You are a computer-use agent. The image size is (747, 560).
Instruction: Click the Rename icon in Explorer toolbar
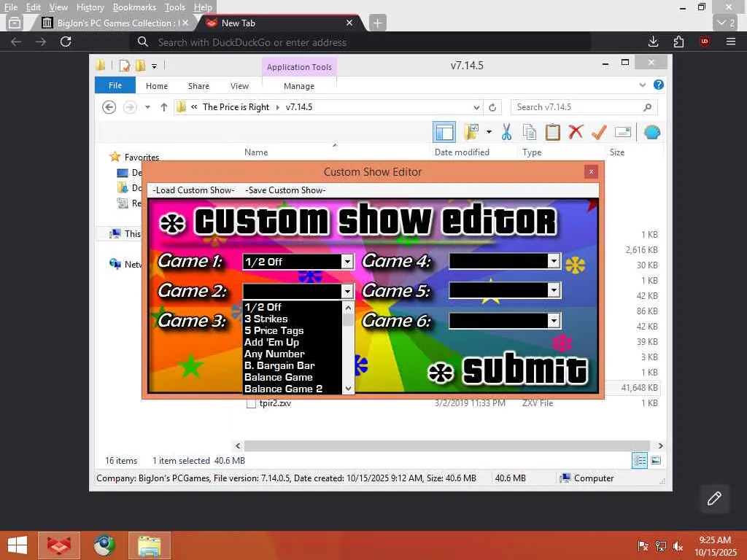tap(623, 132)
